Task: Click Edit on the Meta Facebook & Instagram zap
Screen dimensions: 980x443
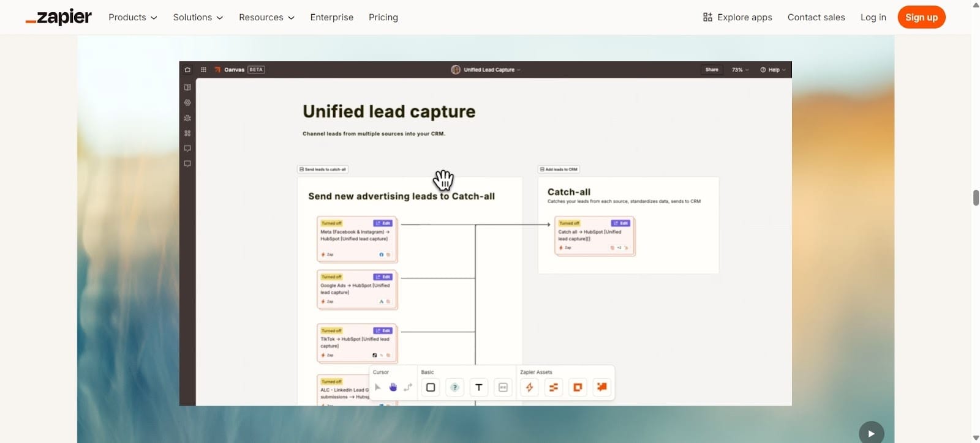Action: (383, 223)
